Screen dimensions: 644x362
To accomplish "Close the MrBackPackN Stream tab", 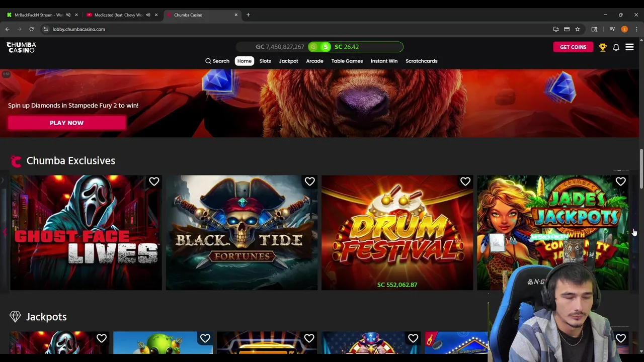I will pos(76,15).
